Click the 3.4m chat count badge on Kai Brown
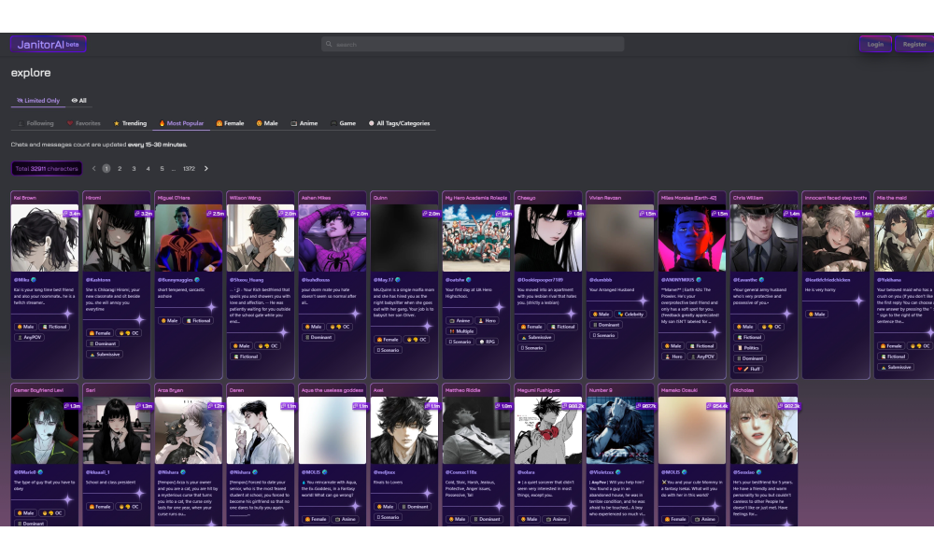 [x=71, y=213]
